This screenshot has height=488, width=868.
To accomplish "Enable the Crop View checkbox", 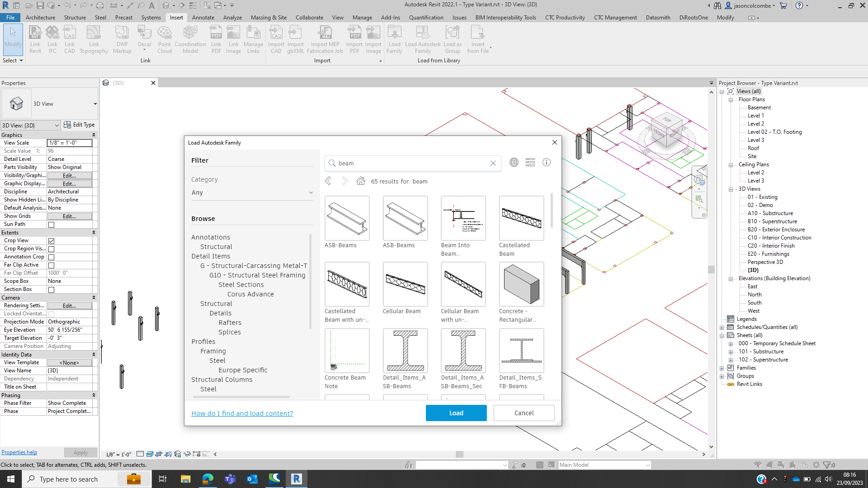I will click(x=52, y=240).
